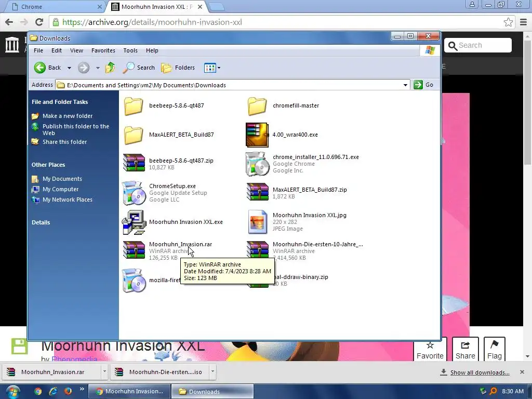Click the Windows Start orb
Screen dimensions: 532x399
12,392
